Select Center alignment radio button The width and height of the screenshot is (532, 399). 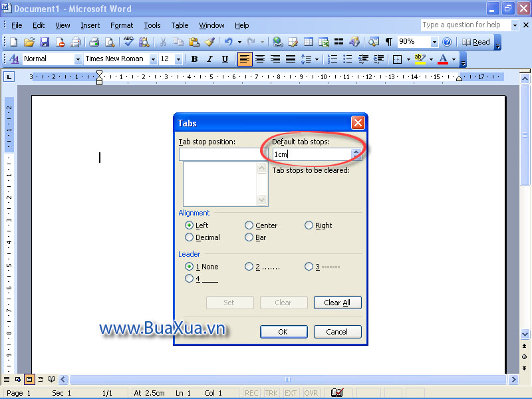(x=249, y=225)
